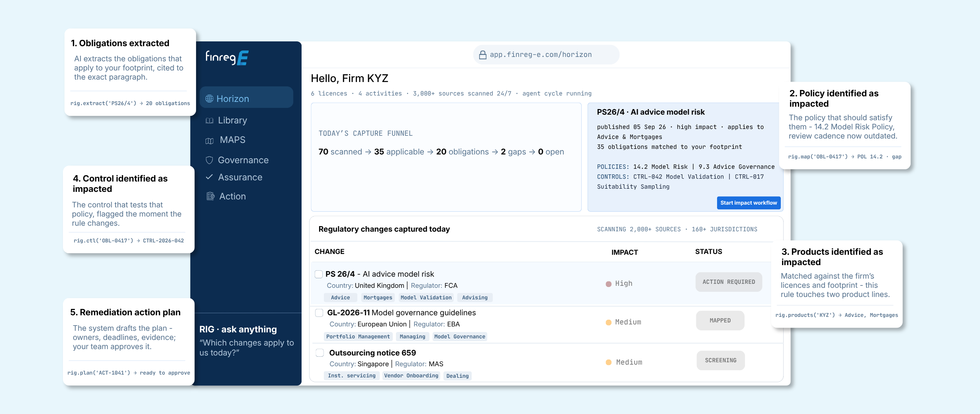The height and width of the screenshot is (414, 980).
Task: Click the finreg-E logo
Action: [227, 58]
